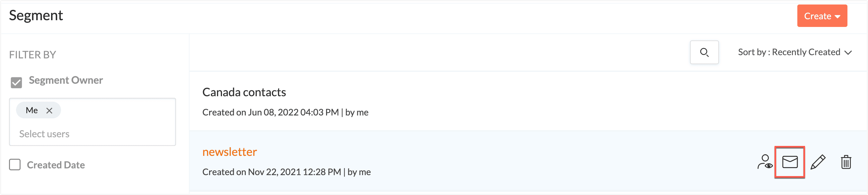Image resolution: width=868 pixels, height=195 pixels.
Task: Click the newsletter creation date line
Action: coord(286,172)
